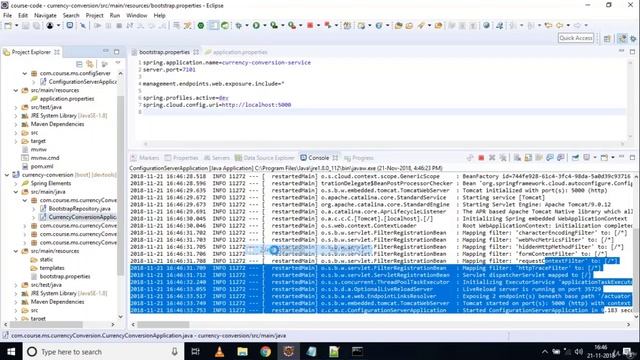Switch to the Servers tab
The height and width of the screenshot is (360, 640).
(x=217, y=158)
